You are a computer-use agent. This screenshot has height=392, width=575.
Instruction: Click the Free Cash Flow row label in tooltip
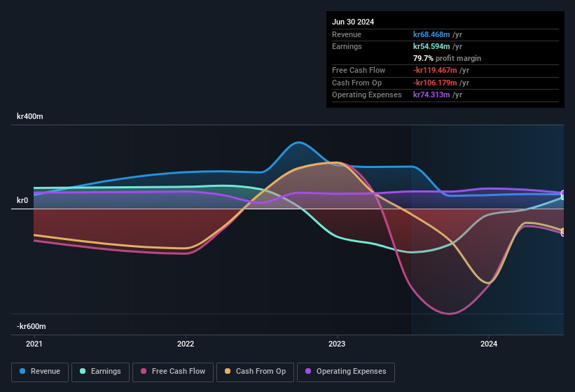(359, 70)
